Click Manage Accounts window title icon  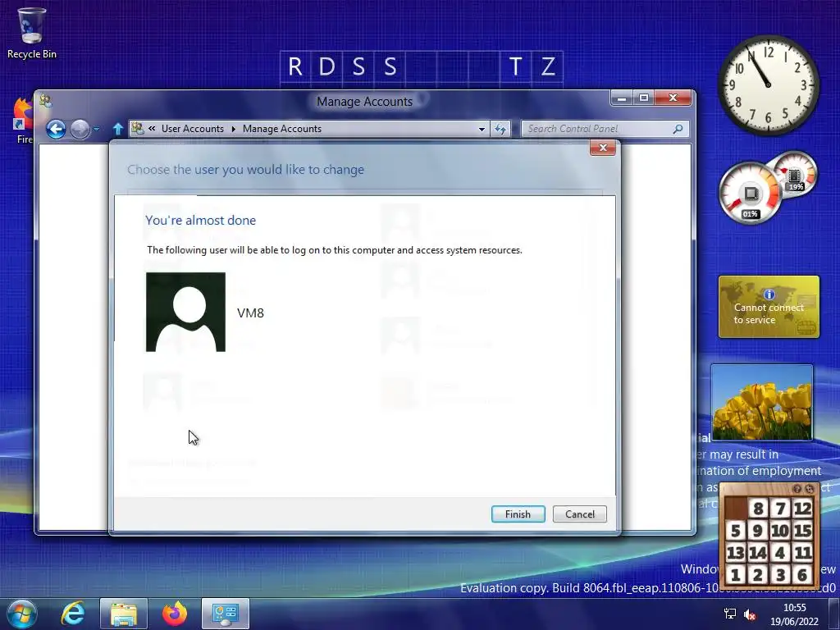pyautogui.click(x=46, y=100)
